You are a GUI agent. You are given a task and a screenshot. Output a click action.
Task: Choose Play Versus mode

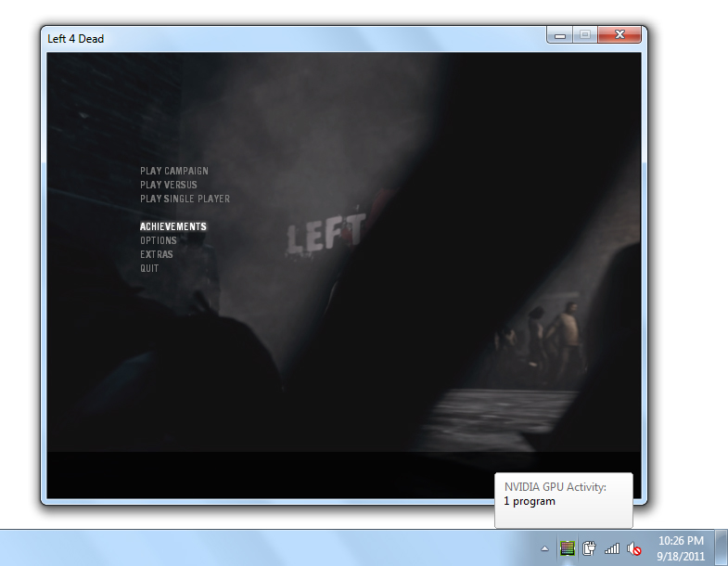click(x=169, y=185)
